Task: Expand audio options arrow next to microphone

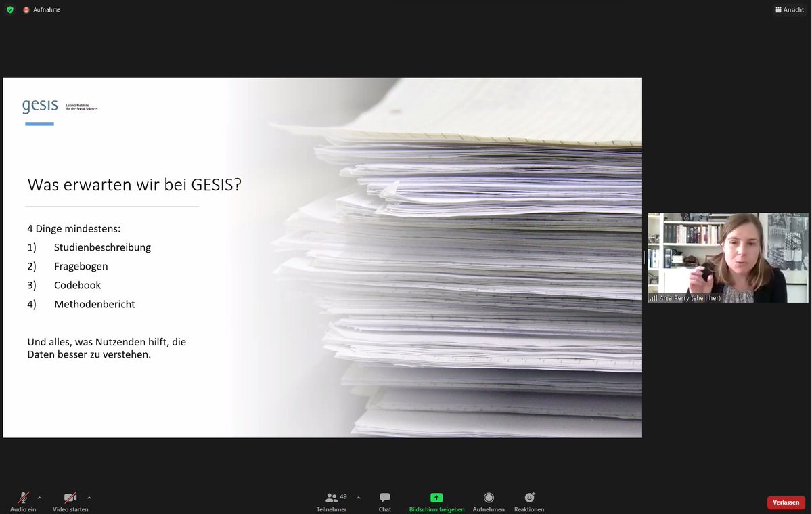Action: pos(39,497)
